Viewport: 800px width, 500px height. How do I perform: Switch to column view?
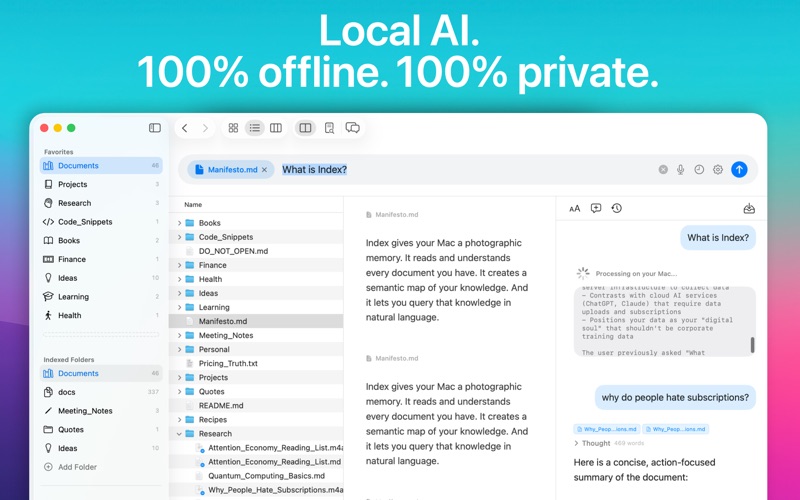point(276,128)
